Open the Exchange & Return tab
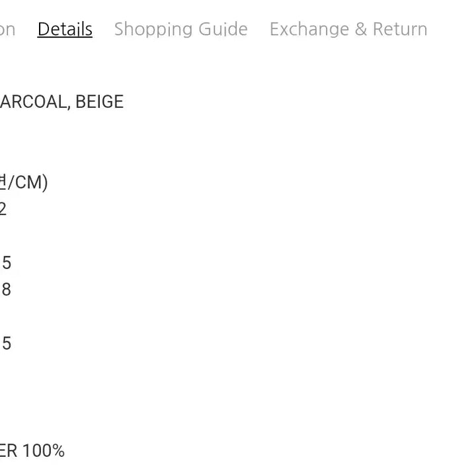476x476 pixels. pyautogui.click(x=348, y=29)
